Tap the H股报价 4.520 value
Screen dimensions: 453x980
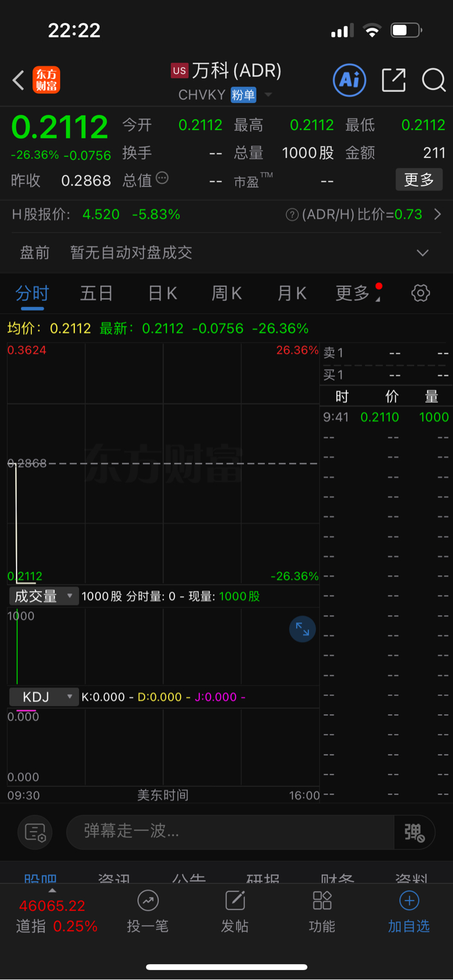(x=101, y=215)
